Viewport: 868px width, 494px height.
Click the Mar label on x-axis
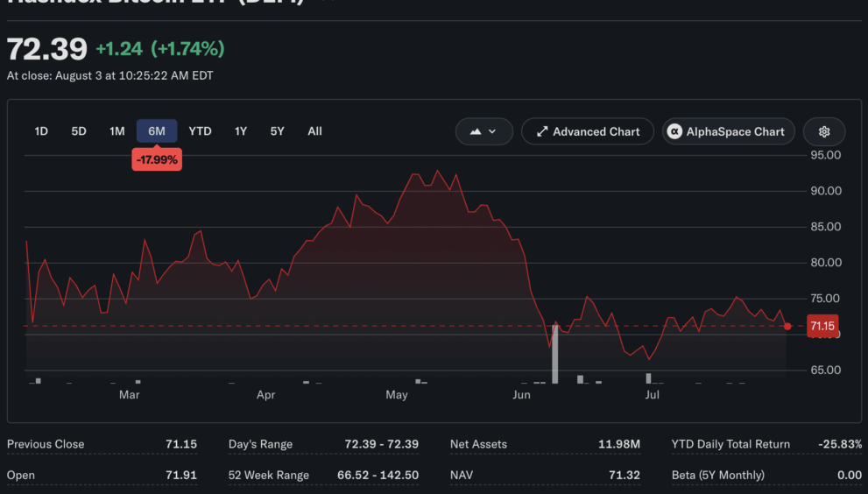[x=129, y=395]
